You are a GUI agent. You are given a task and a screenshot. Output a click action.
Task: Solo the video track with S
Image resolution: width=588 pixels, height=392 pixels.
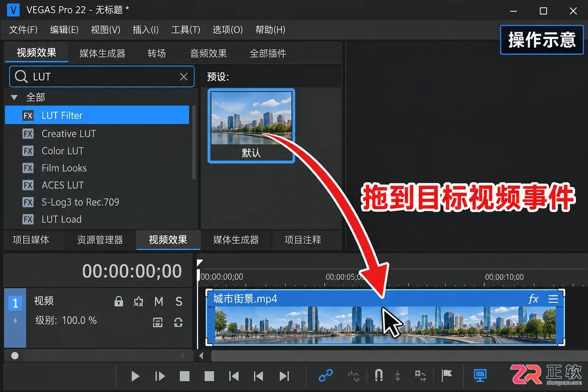tap(179, 301)
